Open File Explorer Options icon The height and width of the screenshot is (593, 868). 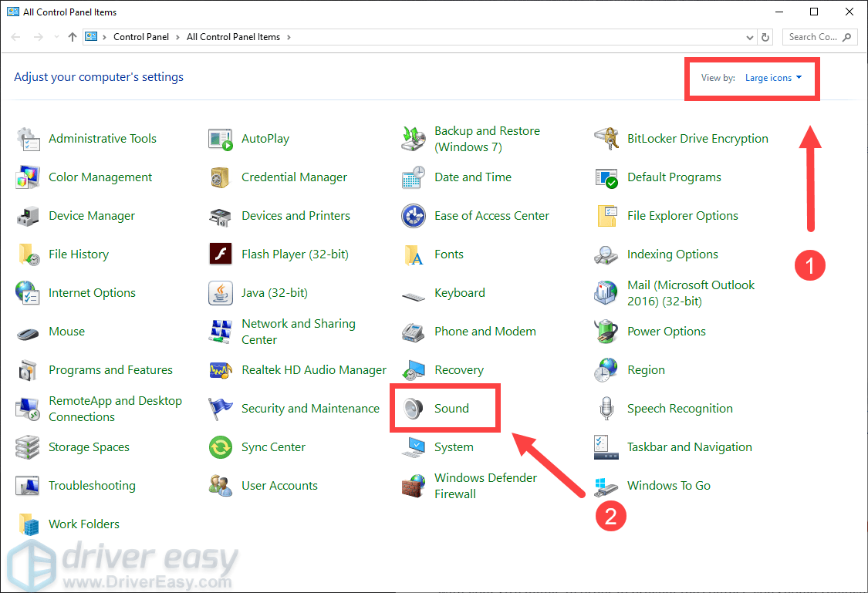click(606, 216)
